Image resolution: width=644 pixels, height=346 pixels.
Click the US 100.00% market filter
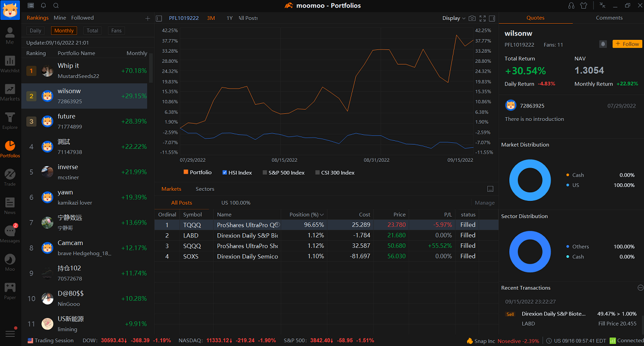(236, 203)
